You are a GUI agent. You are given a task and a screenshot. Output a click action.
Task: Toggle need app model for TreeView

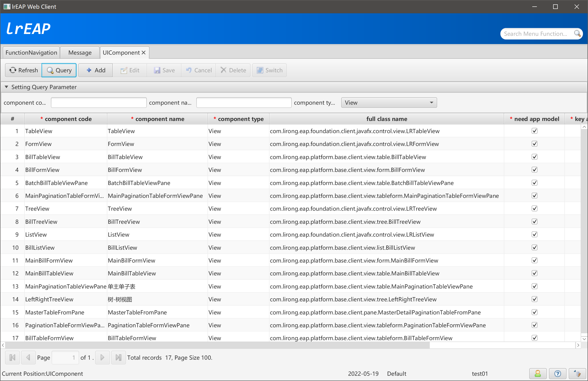click(x=534, y=208)
